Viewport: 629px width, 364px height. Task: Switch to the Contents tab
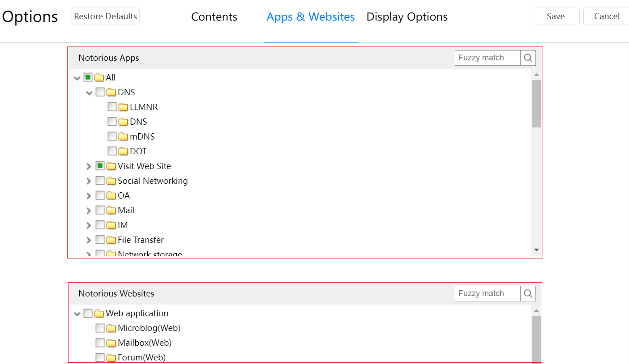[214, 17]
